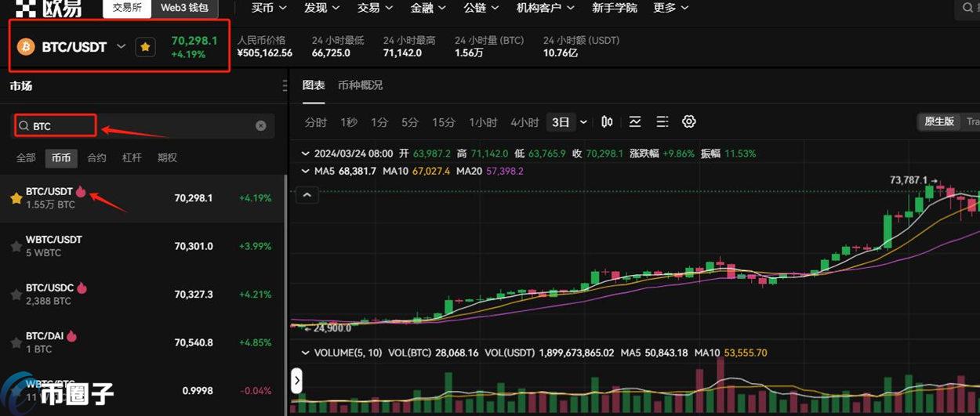Open chart settings gear icon
The width and height of the screenshot is (980, 416).
point(689,121)
